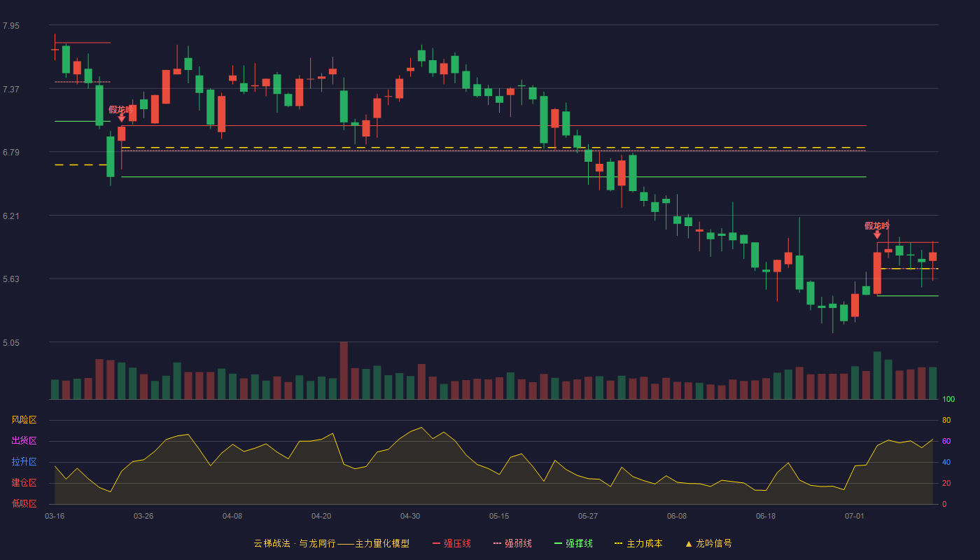Select the 出货区 zone label
Screen dimensions: 980x560
click(x=24, y=441)
